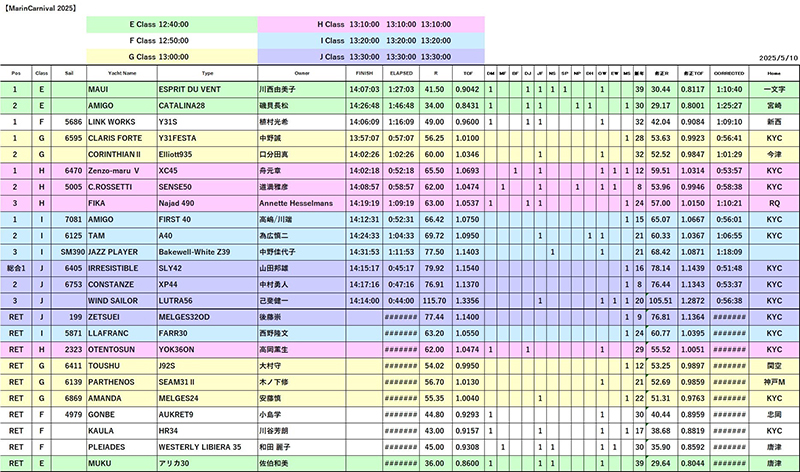Click position cell 総合1
Screen dimensions: 800x472
click(x=16, y=268)
